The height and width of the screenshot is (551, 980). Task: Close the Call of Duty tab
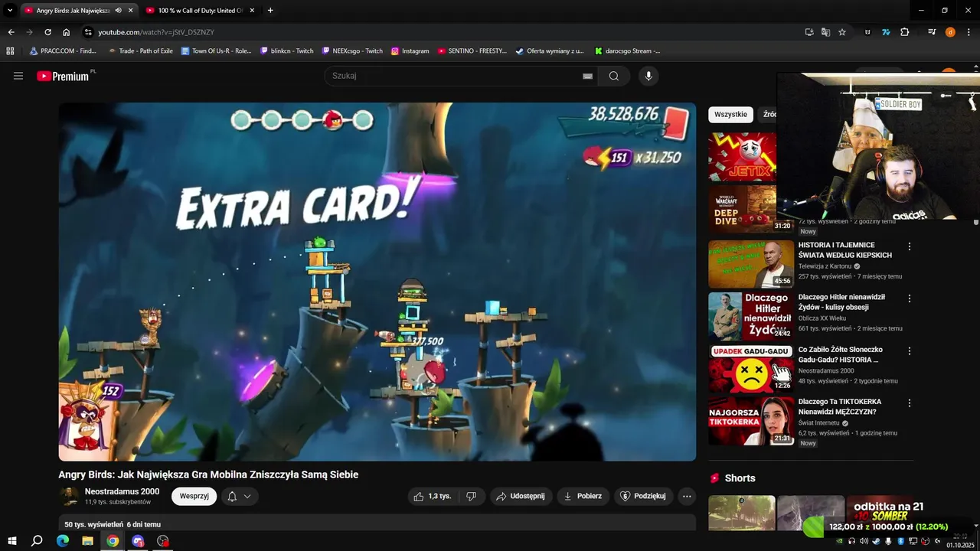click(252, 11)
